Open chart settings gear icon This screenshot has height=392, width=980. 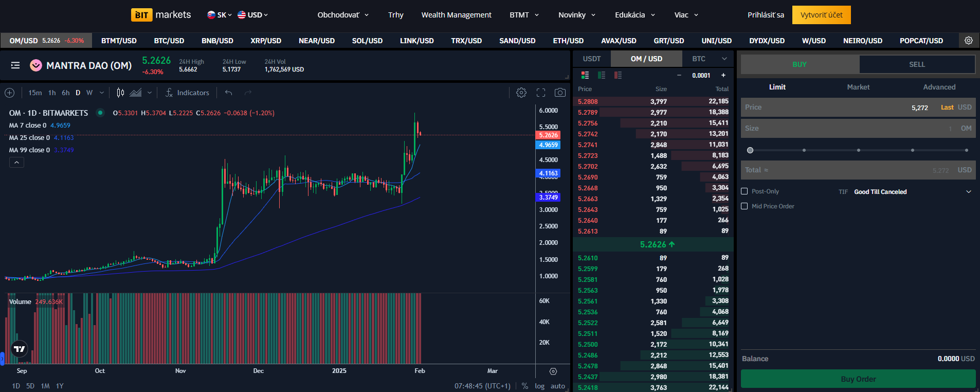[x=521, y=93]
